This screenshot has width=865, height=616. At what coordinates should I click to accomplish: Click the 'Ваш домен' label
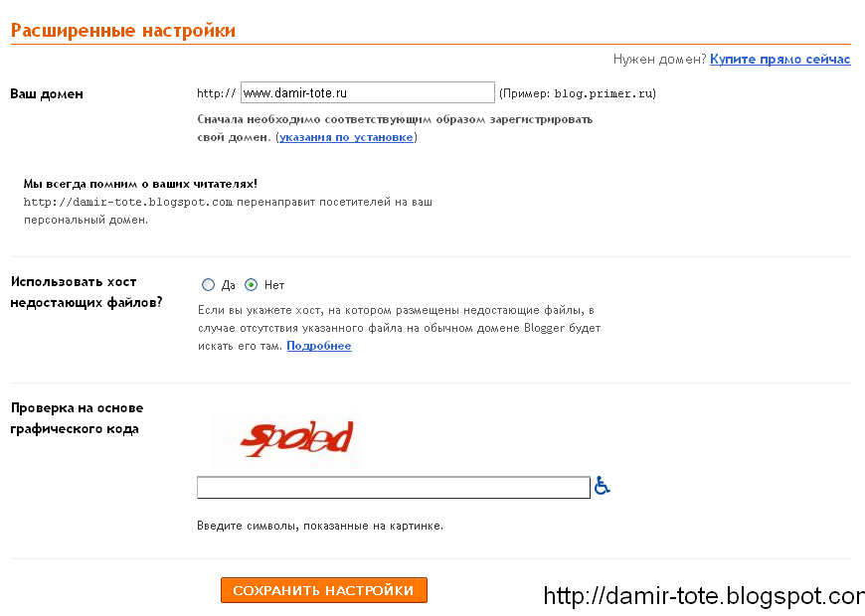(x=47, y=93)
